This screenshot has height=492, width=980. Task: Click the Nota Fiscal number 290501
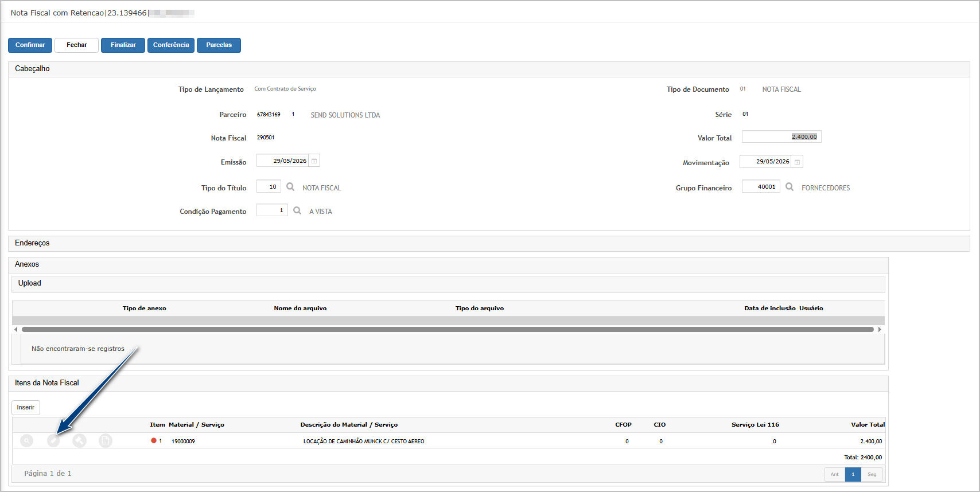[266, 138]
